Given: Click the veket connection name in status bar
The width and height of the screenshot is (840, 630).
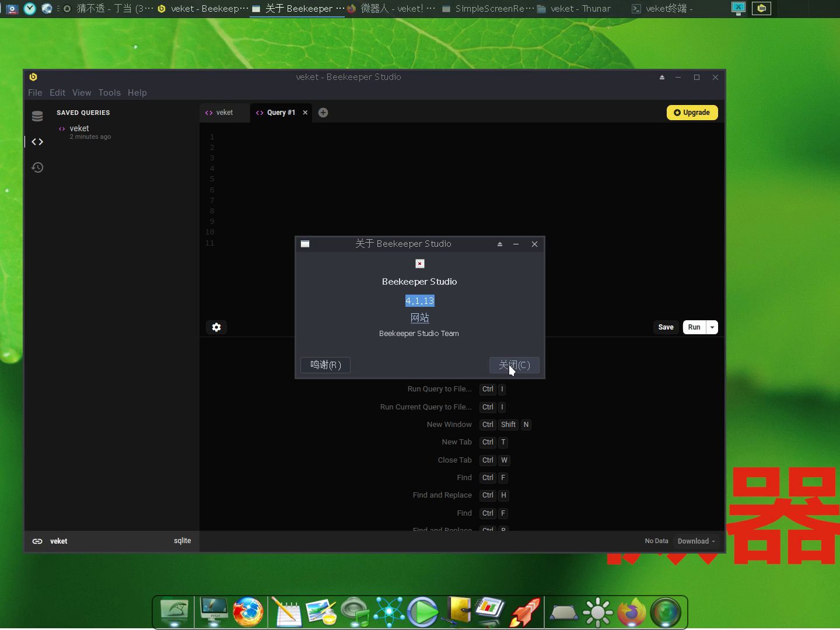Looking at the screenshot, I should click(x=59, y=541).
